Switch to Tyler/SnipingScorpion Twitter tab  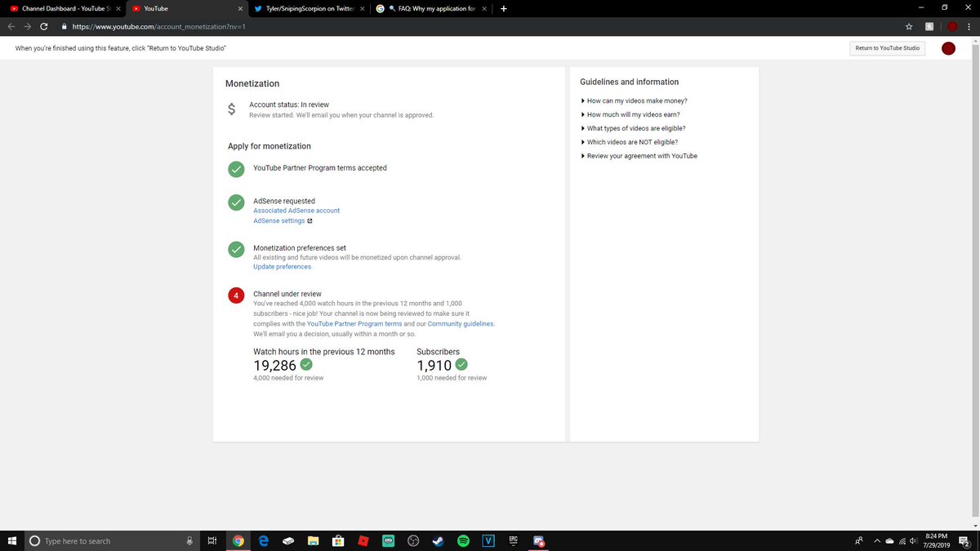(x=307, y=9)
